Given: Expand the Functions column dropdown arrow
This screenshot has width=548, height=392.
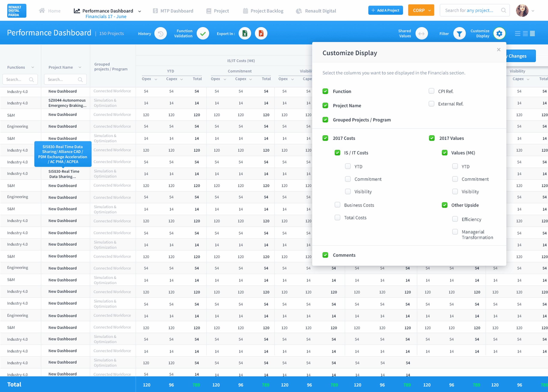Looking at the screenshot, I should [33, 67].
